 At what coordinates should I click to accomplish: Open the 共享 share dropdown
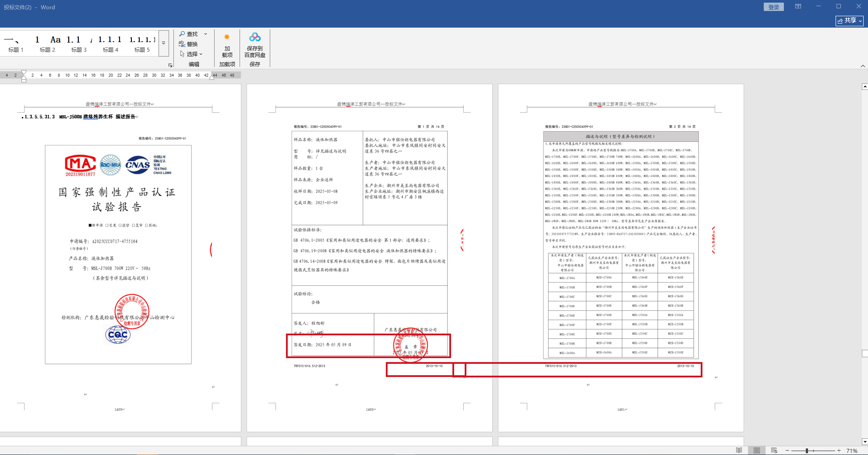coord(850,21)
